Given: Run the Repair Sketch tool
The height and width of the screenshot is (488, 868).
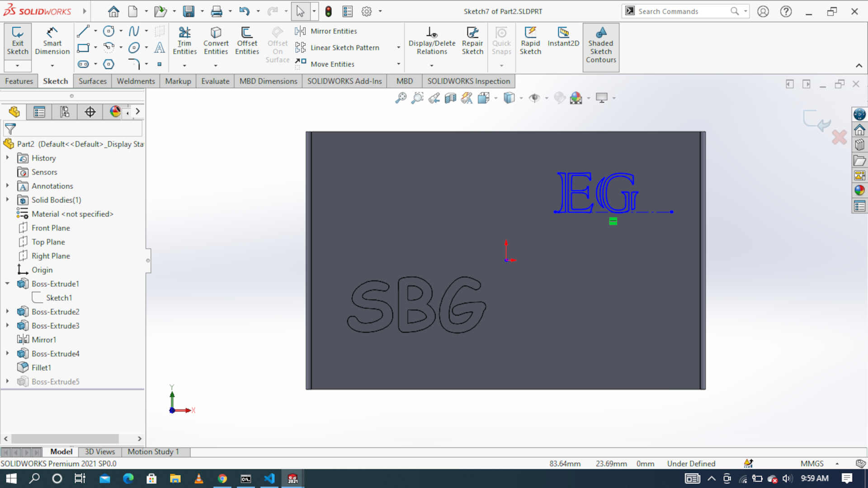Looking at the screenshot, I should coord(472,40).
